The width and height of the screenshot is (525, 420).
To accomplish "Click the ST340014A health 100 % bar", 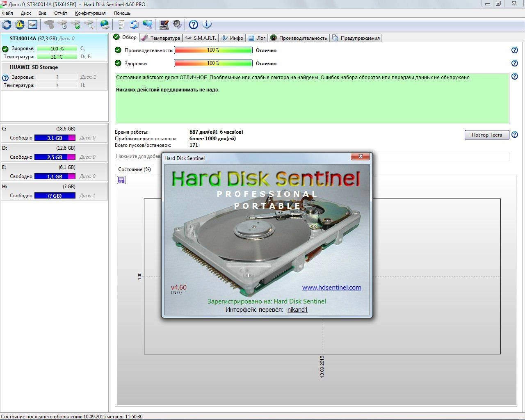I will [x=57, y=48].
